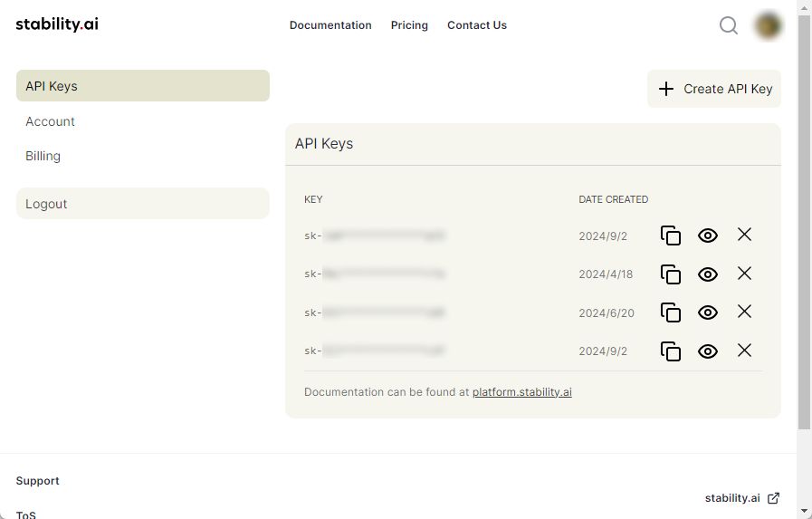Delete the API key created 2024/6/20

(x=744, y=312)
